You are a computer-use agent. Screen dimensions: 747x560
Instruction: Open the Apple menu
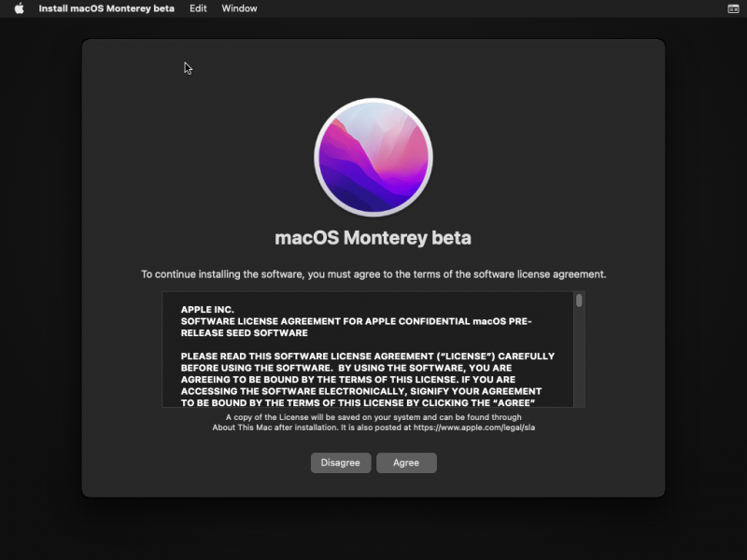(x=19, y=8)
